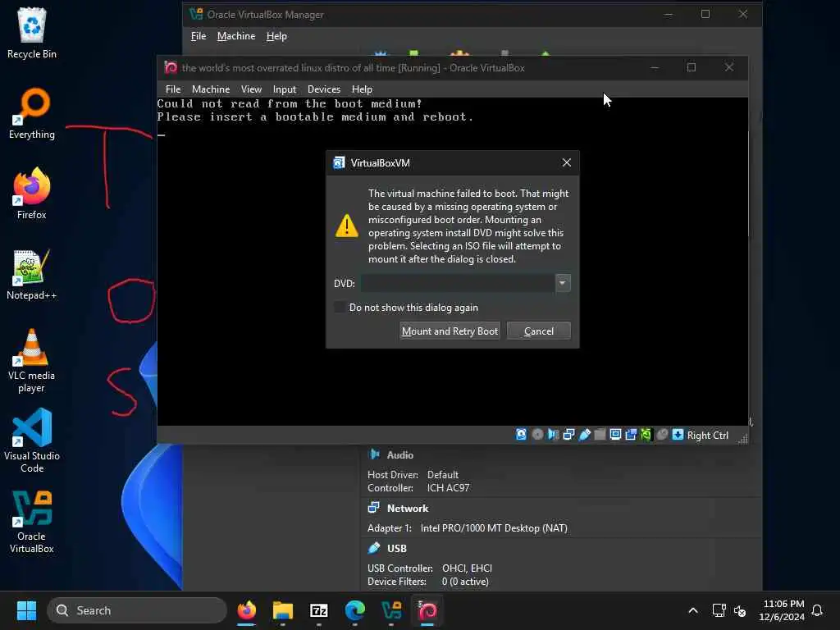Click the Network section icon in VirtualBox Manager
The height and width of the screenshot is (630, 840).
point(374,508)
